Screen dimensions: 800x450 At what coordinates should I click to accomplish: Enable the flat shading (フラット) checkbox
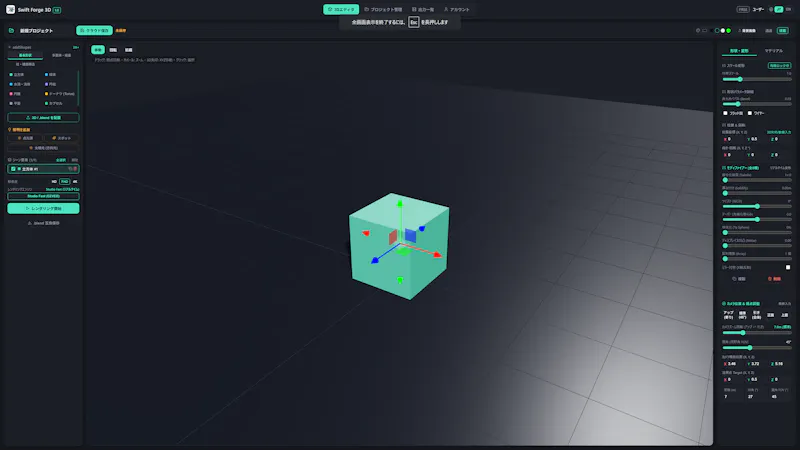click(x=726, y=113)
